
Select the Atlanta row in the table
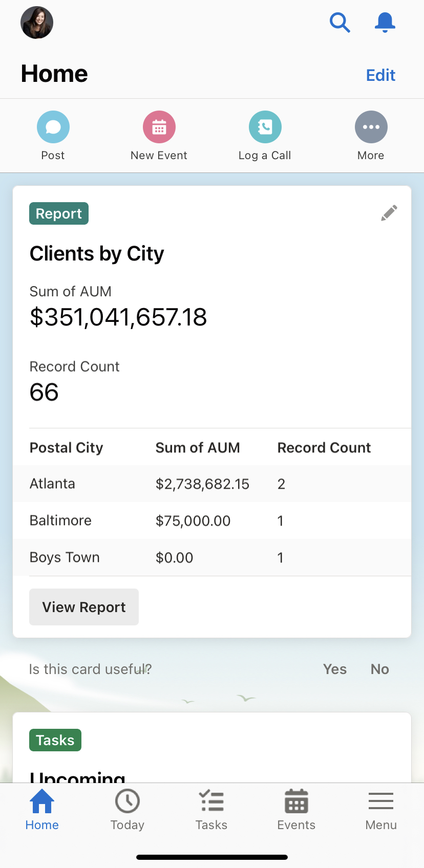(x=212, y=484)
